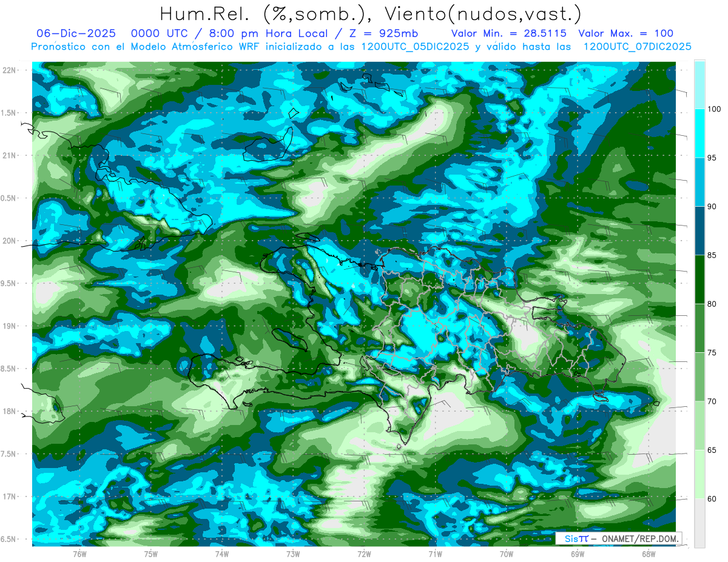
Task: Click the lightest cyan swatch above 100
Action: point(699,84)
